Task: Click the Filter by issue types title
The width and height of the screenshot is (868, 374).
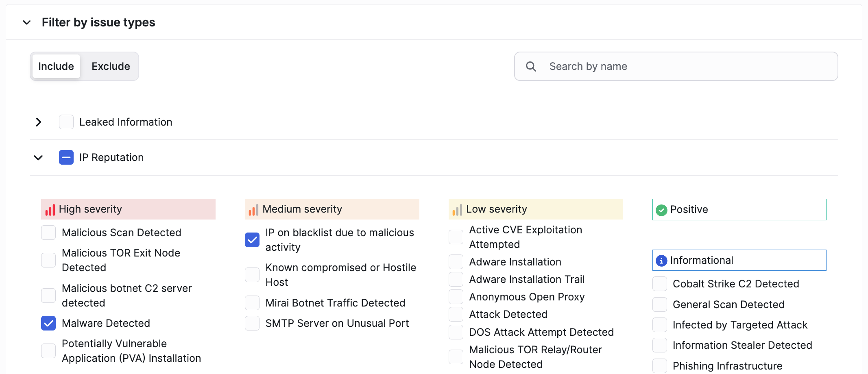Action: tap(98, 22)
